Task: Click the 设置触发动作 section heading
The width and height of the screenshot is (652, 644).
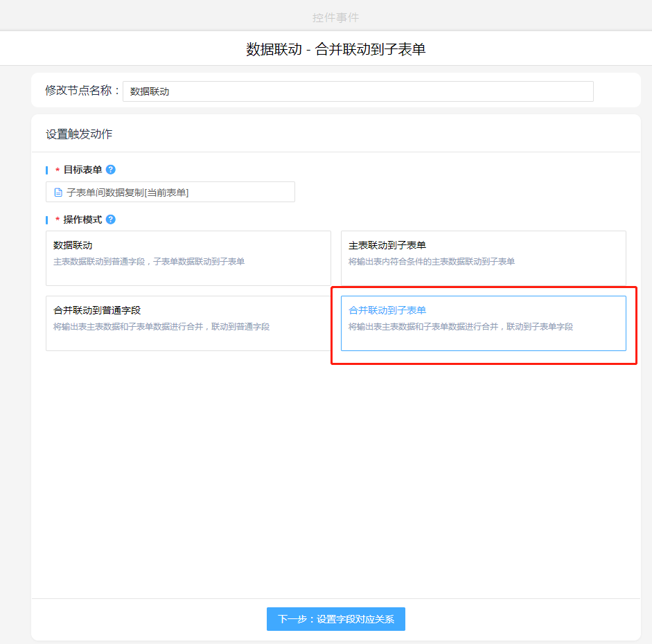Action: [79, 134]
